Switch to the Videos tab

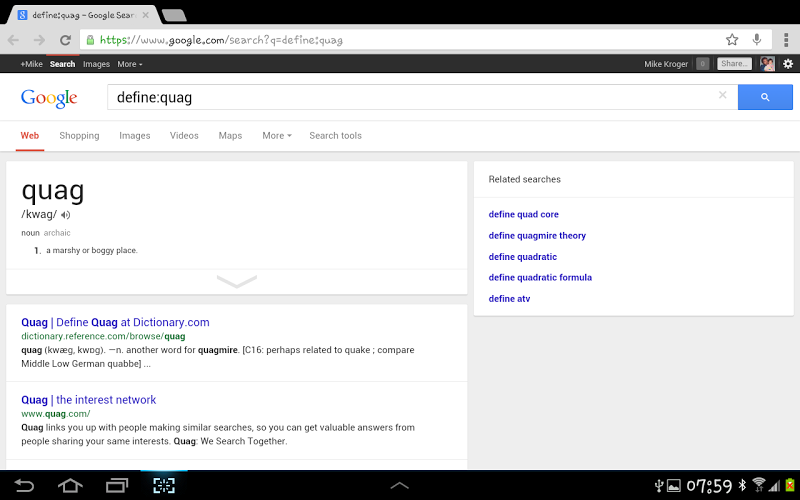pos(184,136)
